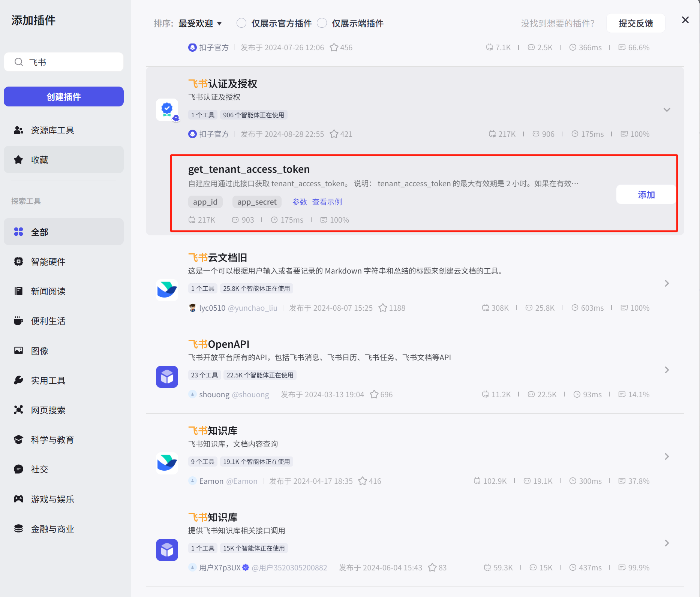Enable 仅展示官方插件 radio option
The width and height of the screenshot is (700, 597).
[241, 23]
